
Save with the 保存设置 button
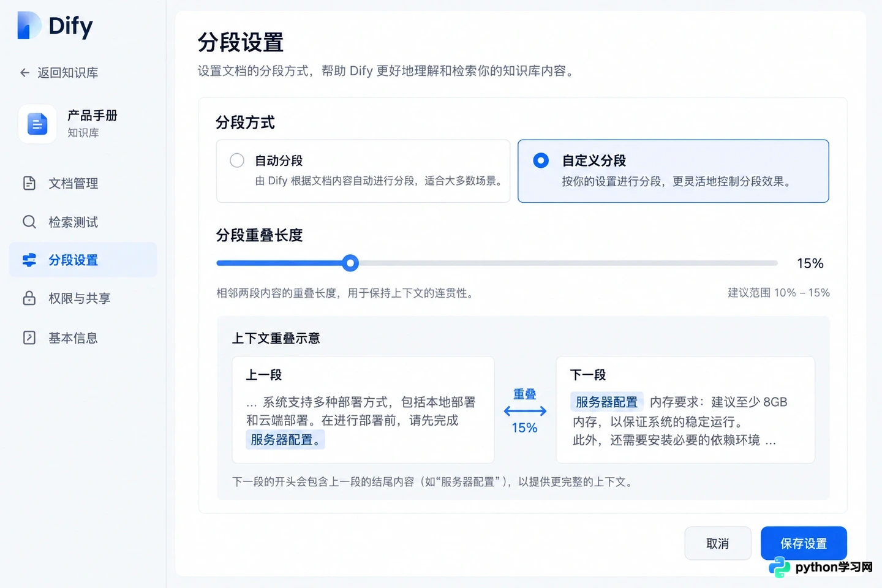click(x=804, y=543)
